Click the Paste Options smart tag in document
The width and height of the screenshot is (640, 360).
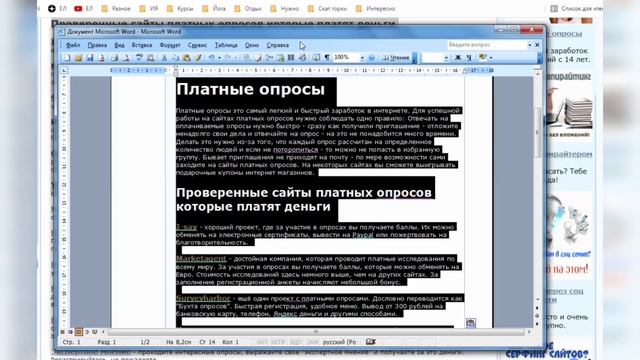471,323
